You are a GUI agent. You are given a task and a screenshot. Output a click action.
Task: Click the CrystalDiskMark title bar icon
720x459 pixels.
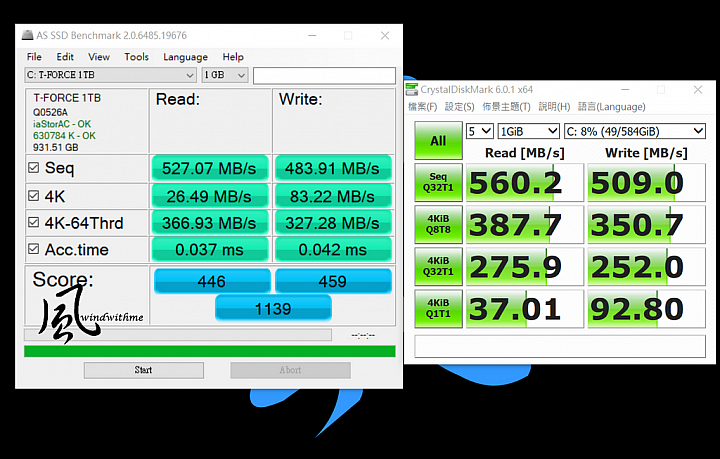pyautogui.click(x=412, y=90)
